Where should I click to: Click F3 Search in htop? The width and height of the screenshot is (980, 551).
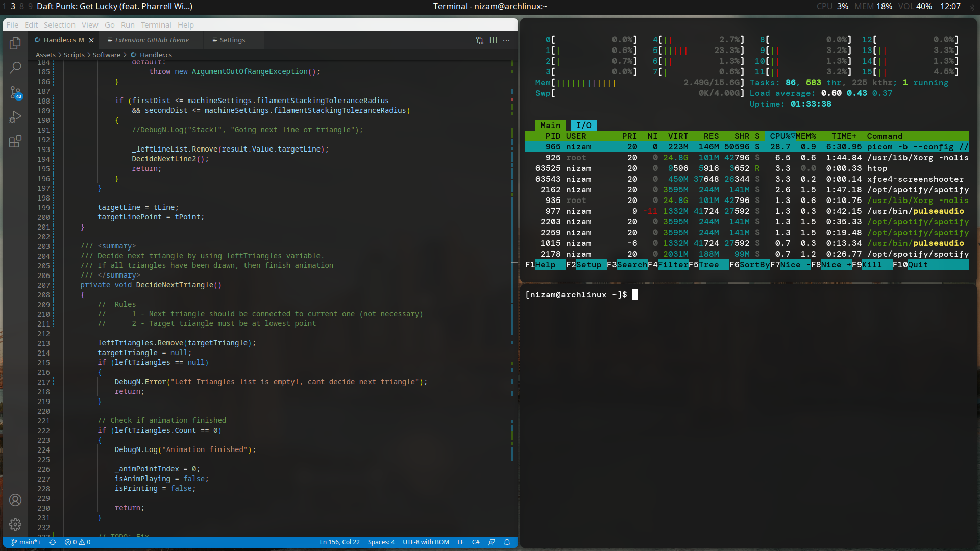tap(627, 265)
